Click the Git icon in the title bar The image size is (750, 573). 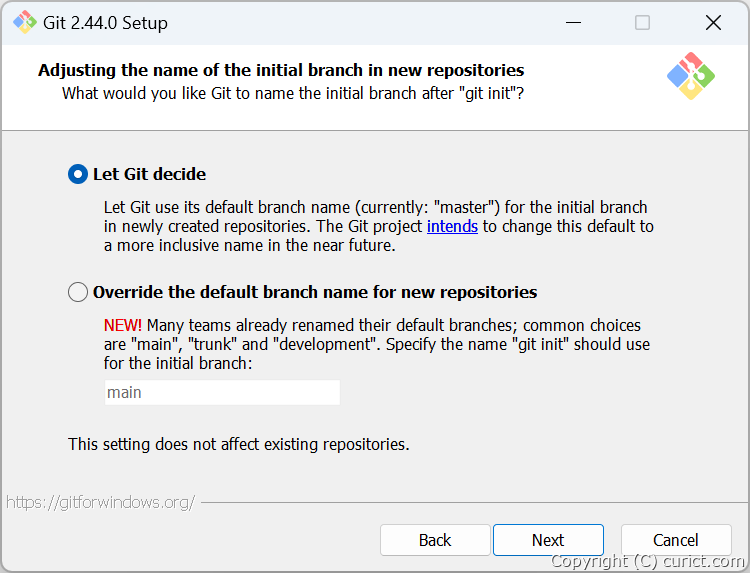click(x=24, y=22)
